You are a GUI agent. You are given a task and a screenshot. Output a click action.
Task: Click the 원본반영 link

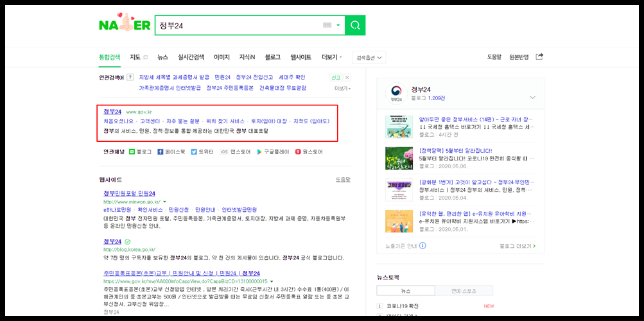click(x=519, y=57)
